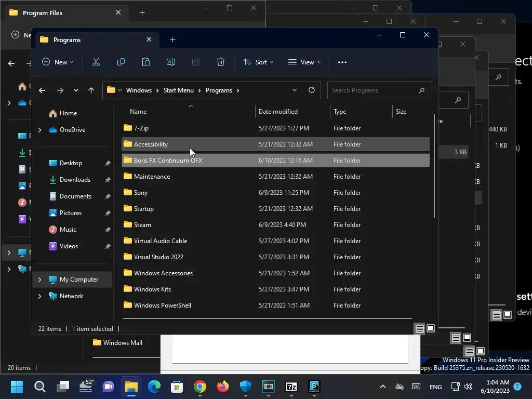532x399 pixels.
Task: Open Music in Quick access
Action: pyautogui.click(x=68, y=230)
